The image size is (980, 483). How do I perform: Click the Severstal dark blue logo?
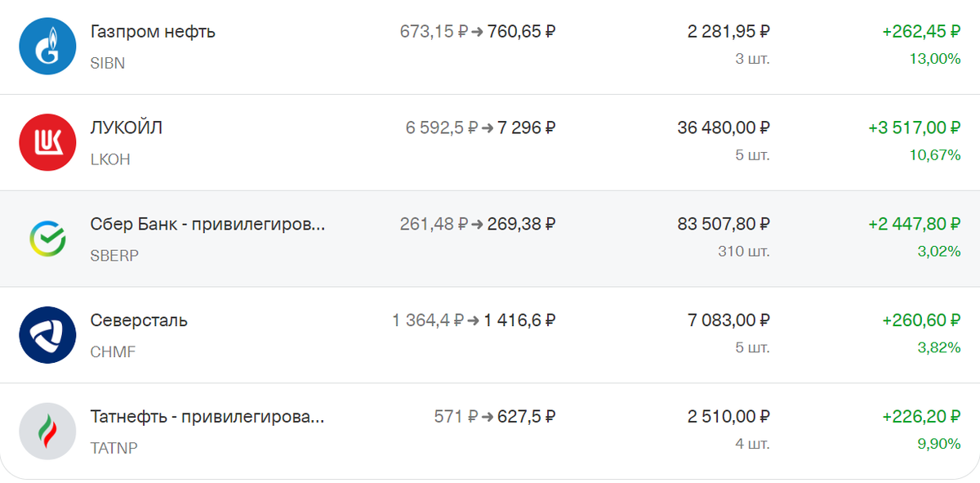47,335
